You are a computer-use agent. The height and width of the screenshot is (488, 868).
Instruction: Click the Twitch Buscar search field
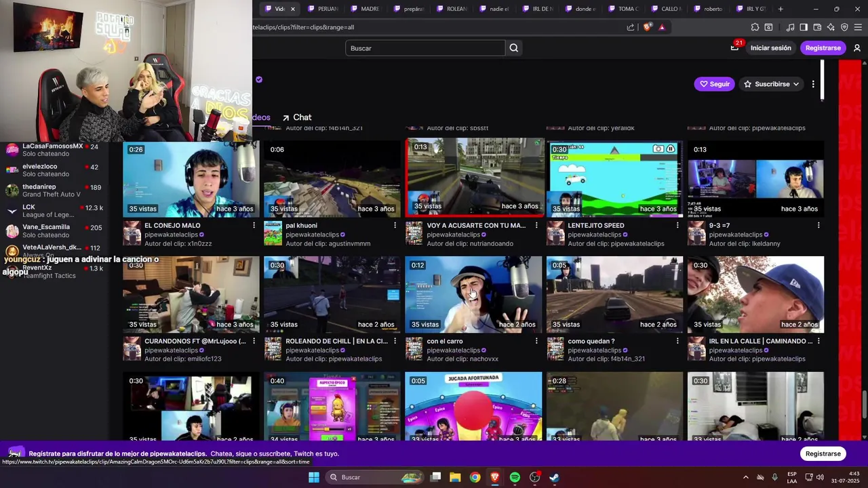pos(425,48)
